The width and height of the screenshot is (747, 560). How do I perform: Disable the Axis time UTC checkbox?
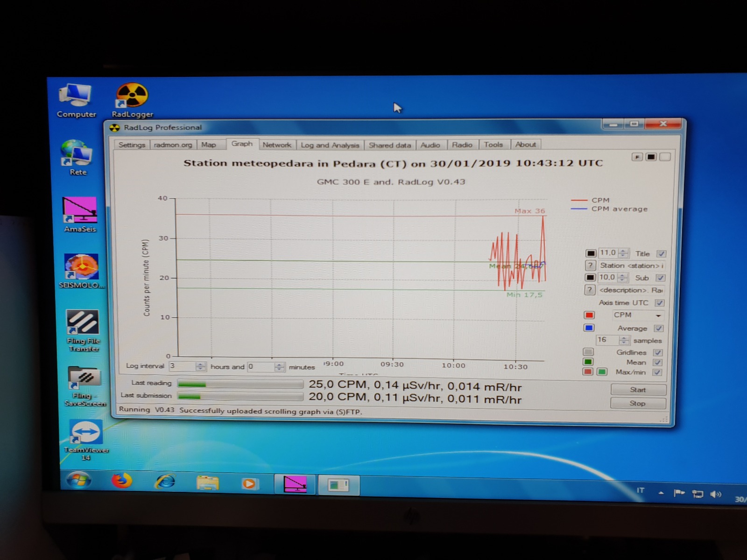click(x=659, y=303)
